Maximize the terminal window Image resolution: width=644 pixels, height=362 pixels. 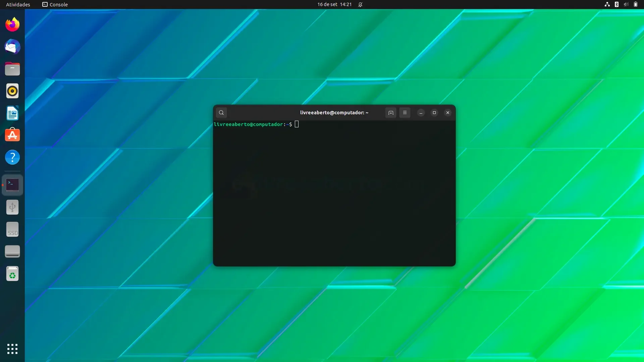pos(434,113)
